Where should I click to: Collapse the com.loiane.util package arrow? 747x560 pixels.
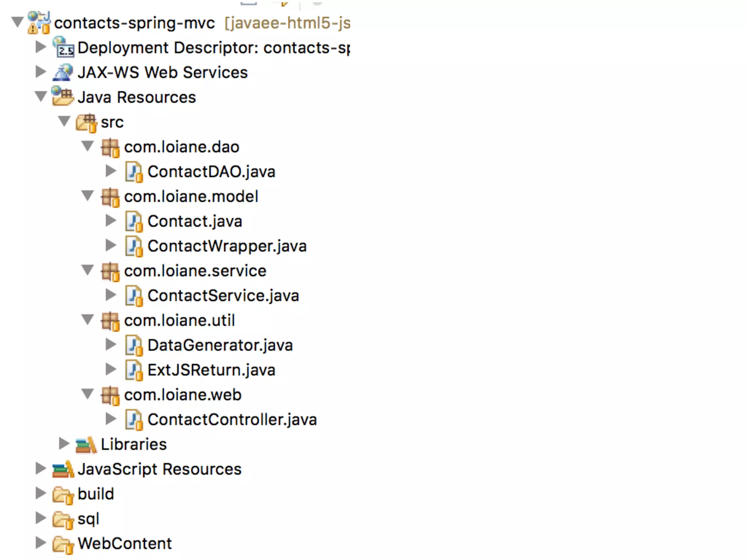(88, 320)
